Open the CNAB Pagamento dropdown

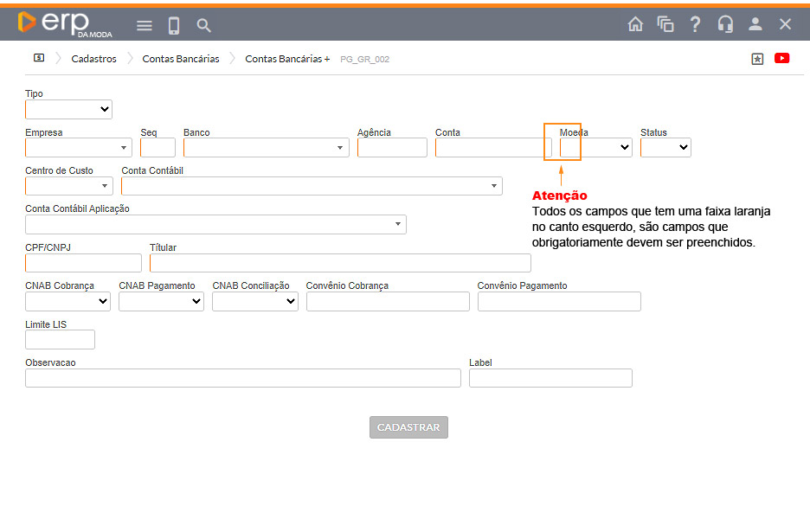[161, 301]
